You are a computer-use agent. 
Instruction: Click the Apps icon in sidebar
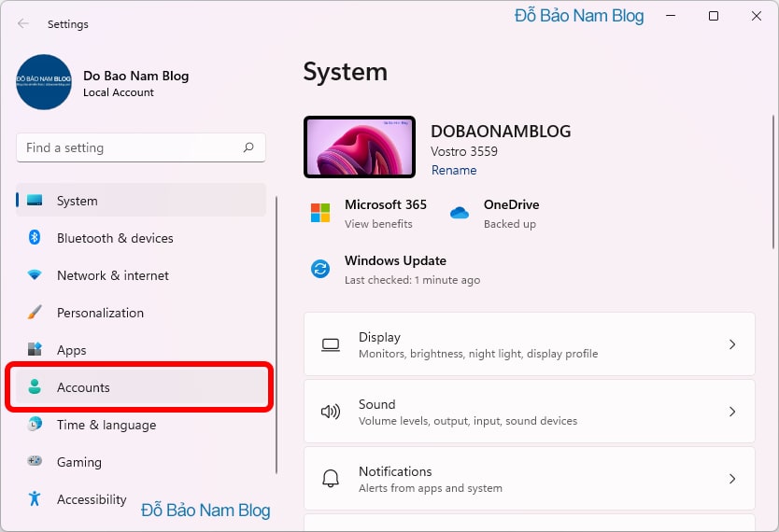[35, 349]
